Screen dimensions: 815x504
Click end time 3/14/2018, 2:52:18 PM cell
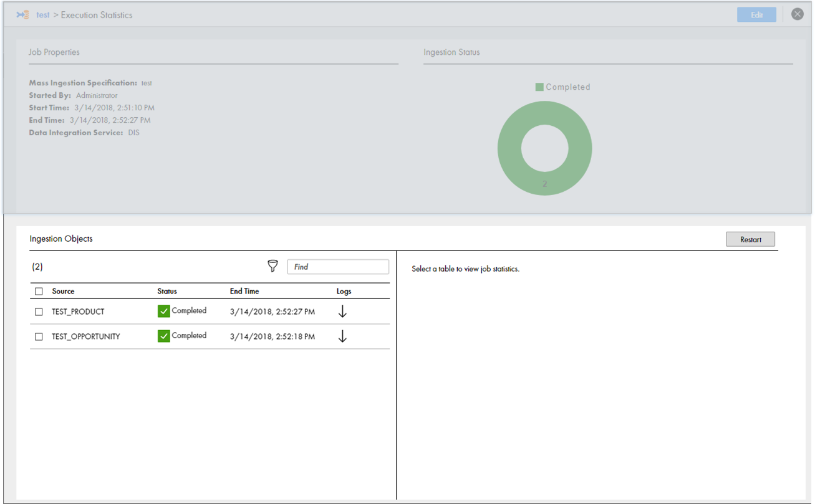coord(272,336)
